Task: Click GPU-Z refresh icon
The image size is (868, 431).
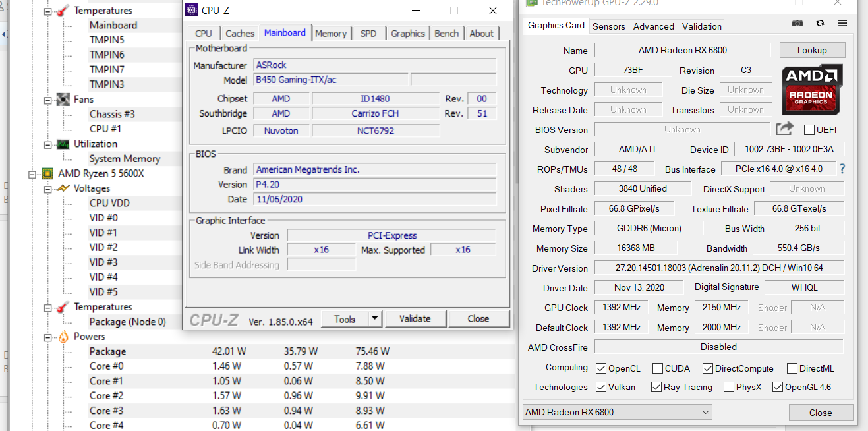Action: [820, 23]
